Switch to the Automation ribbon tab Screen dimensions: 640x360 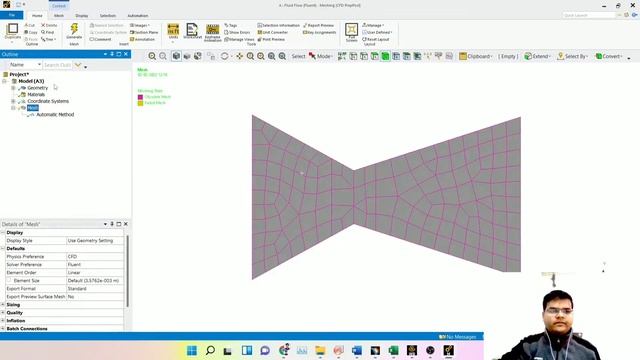(x=138, y=16)
